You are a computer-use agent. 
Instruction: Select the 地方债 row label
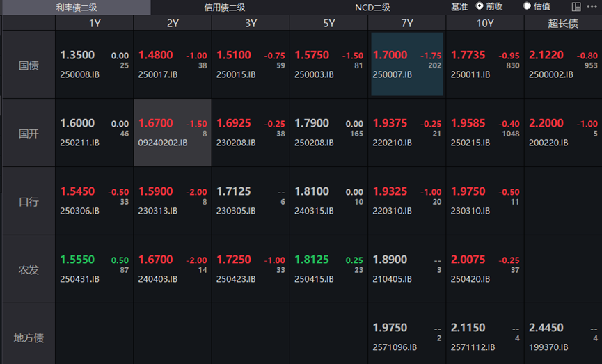tap(29, 338)
